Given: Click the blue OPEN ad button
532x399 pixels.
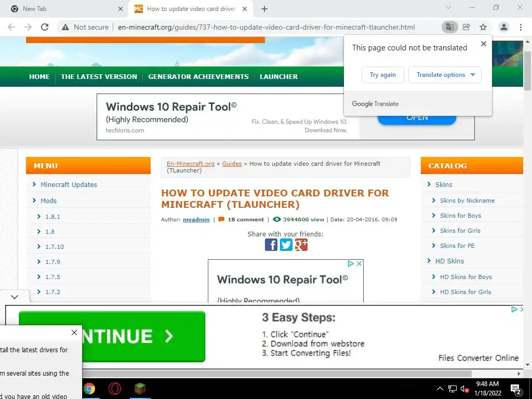Looking at the screenshot, I should point(417,120).
